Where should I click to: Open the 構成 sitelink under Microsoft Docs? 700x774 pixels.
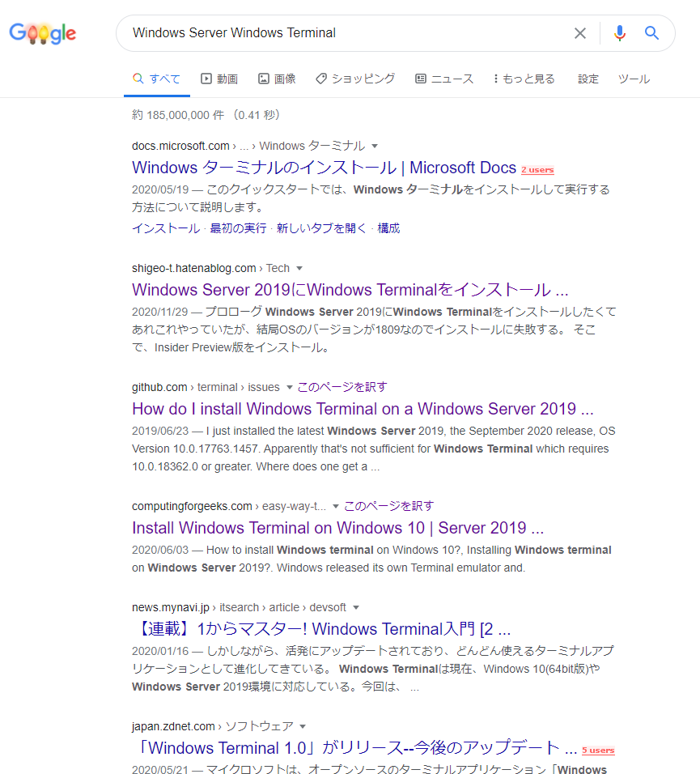(x=391, y=228)
